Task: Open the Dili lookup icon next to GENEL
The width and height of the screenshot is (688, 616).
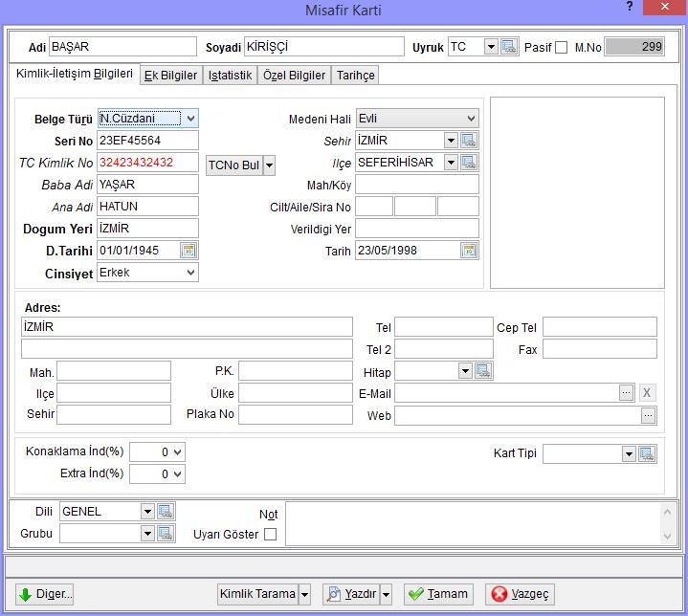Action: pos(166,511)
